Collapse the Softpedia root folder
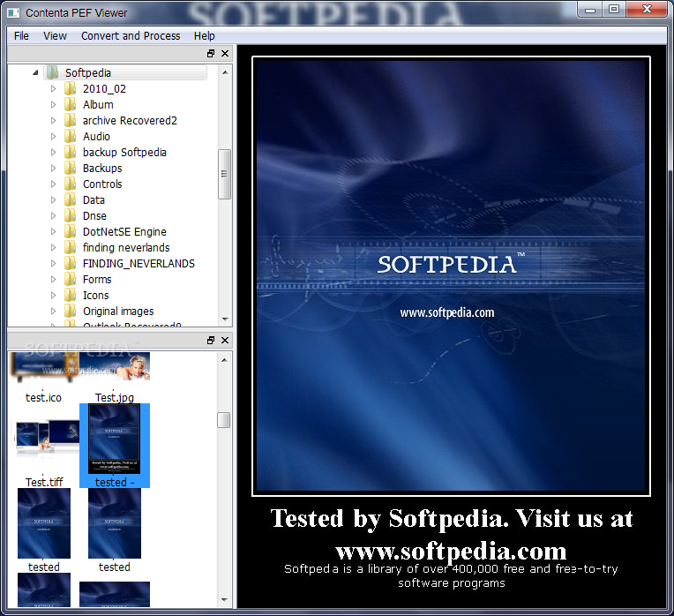Viewport: 674px width, 616px height. point(35,72)
